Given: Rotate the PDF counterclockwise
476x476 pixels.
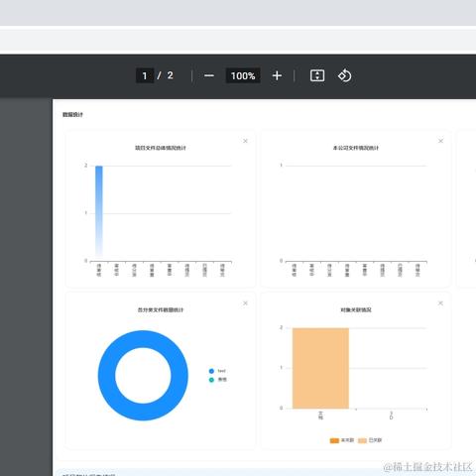Looking at the screenshot, I should 344,75.
